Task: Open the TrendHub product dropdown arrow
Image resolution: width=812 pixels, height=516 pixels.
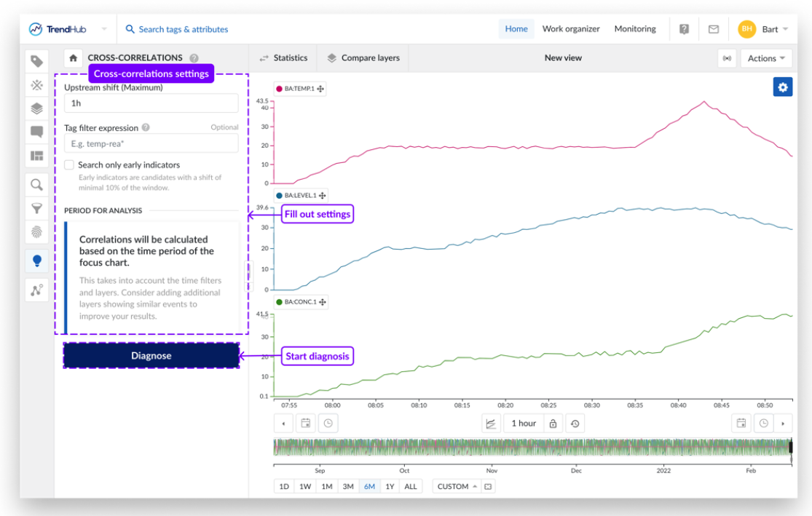Action: (x=104, y=29)
